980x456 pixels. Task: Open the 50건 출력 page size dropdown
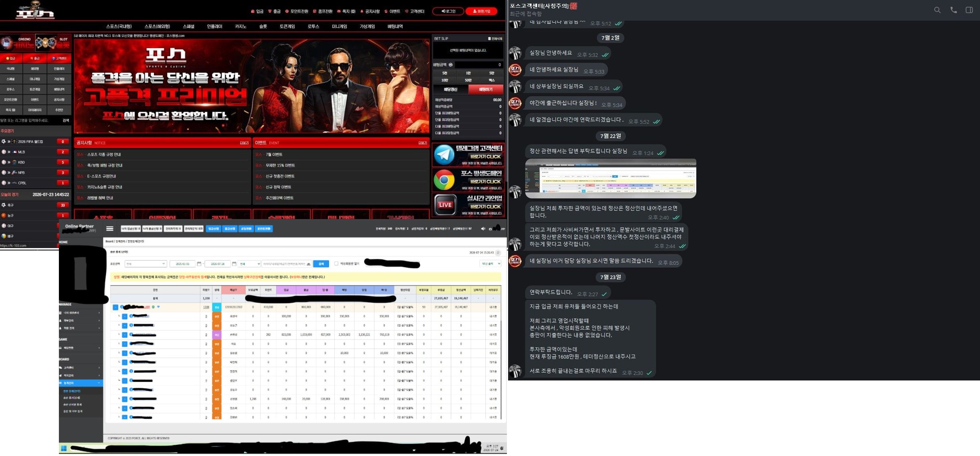(490, 264)
